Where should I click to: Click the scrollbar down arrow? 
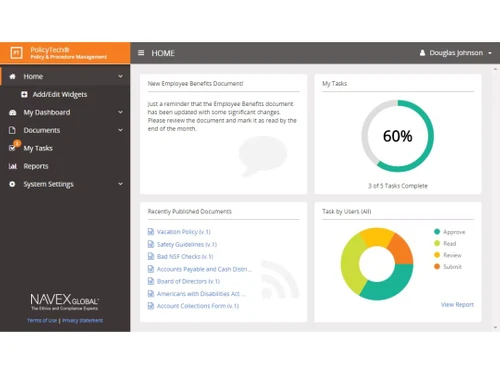click(495, 327)
